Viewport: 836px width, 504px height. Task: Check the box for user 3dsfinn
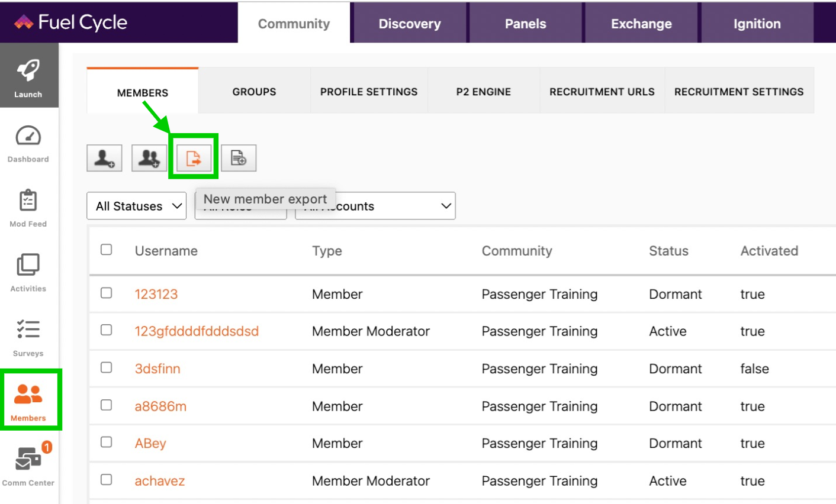[x=107, y=367]
